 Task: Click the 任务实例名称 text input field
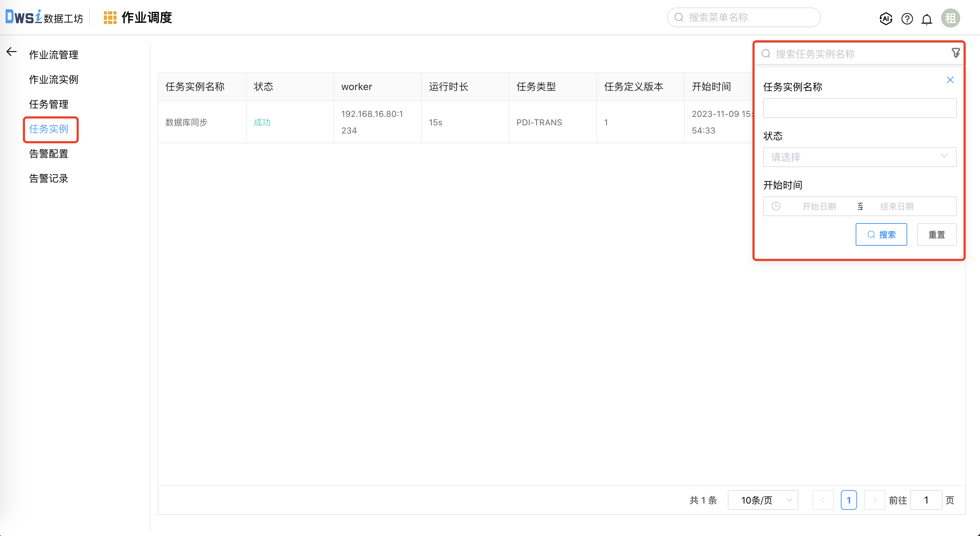click(860, 108)
